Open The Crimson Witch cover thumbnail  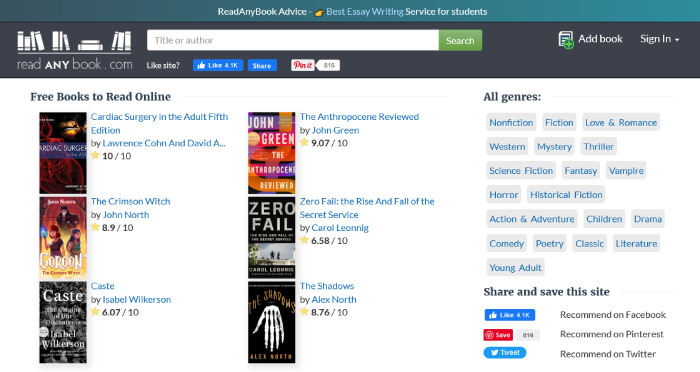[x=63, y=237]
